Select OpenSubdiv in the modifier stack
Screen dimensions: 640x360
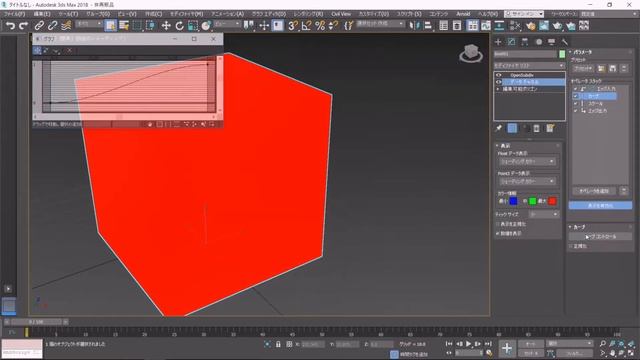click(x=522, y=75)
